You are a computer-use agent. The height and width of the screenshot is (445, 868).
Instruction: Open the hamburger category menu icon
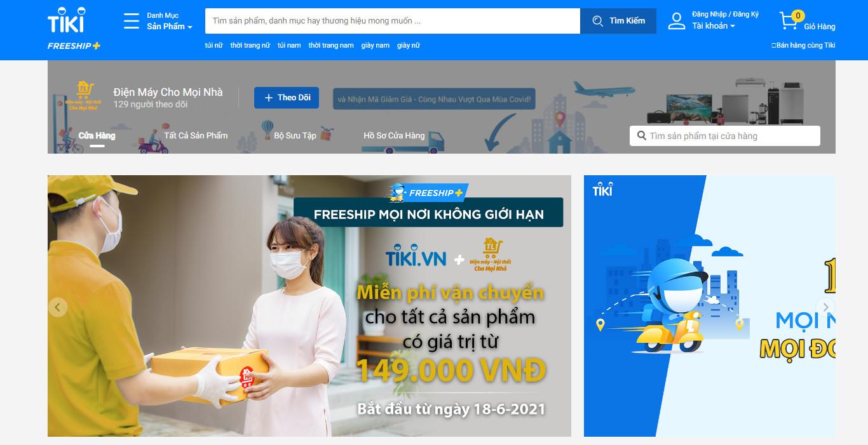(x=132, y=21)
